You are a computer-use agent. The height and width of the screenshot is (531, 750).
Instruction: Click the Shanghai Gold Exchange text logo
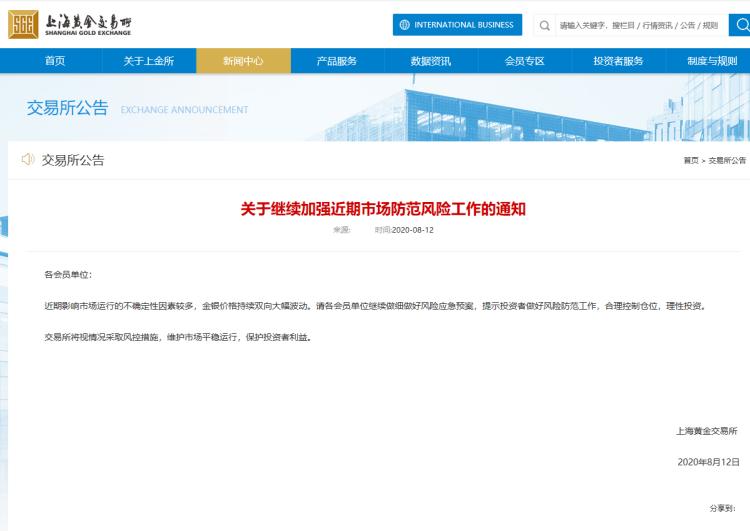[88, 25]
